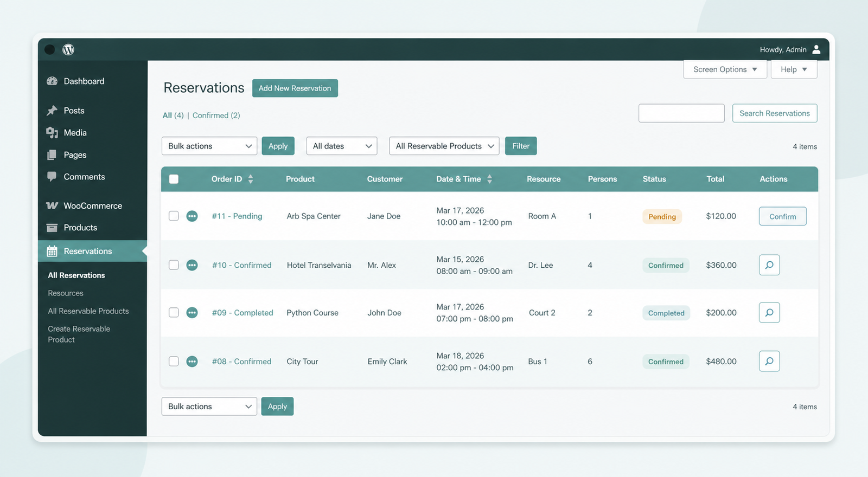Screen dimensions: 868x477
Task: Click the Products archive icon
Action: [x=52, y=228]
